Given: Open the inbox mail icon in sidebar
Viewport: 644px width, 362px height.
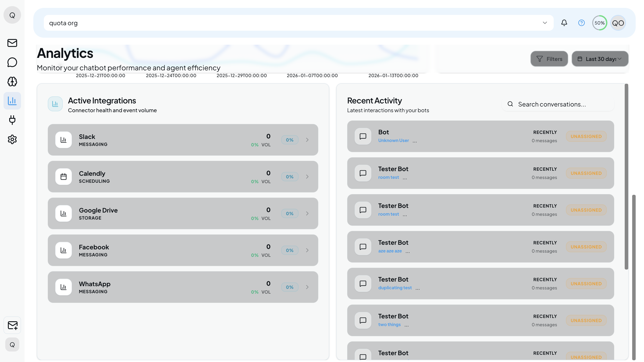Looking at the screenshot, I should pyautogui.click(x=12, y=43).
